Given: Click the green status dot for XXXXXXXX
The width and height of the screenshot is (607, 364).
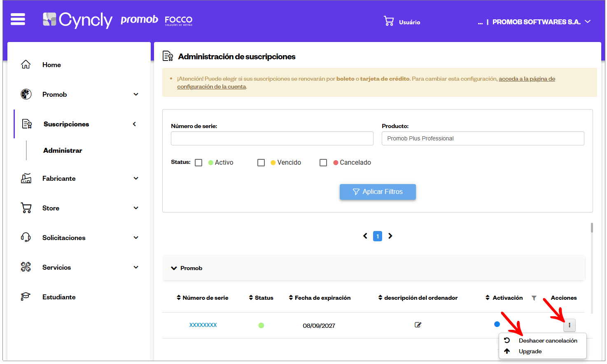Looking at the screenshot, I should click(x=261, y=325).
